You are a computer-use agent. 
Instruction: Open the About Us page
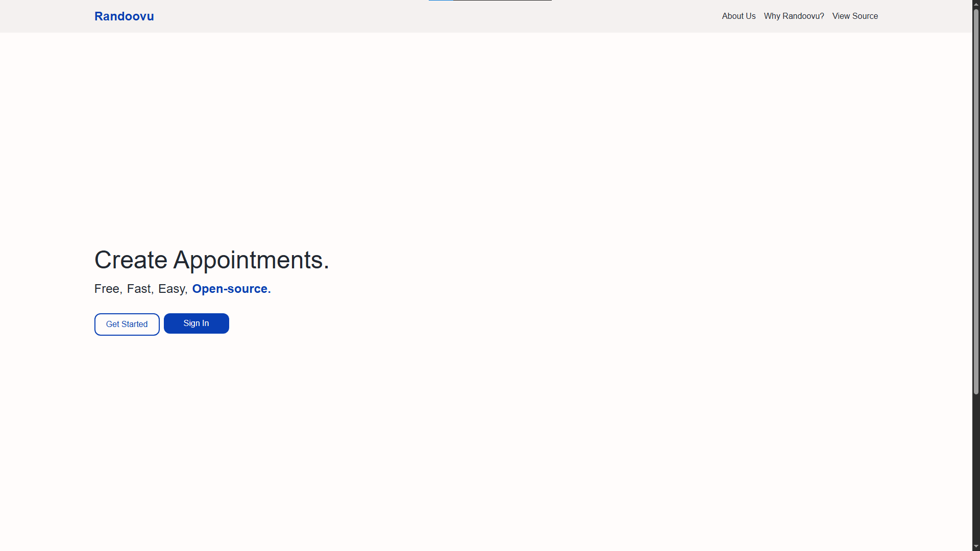pyautogui.click(x=739, y=16)
